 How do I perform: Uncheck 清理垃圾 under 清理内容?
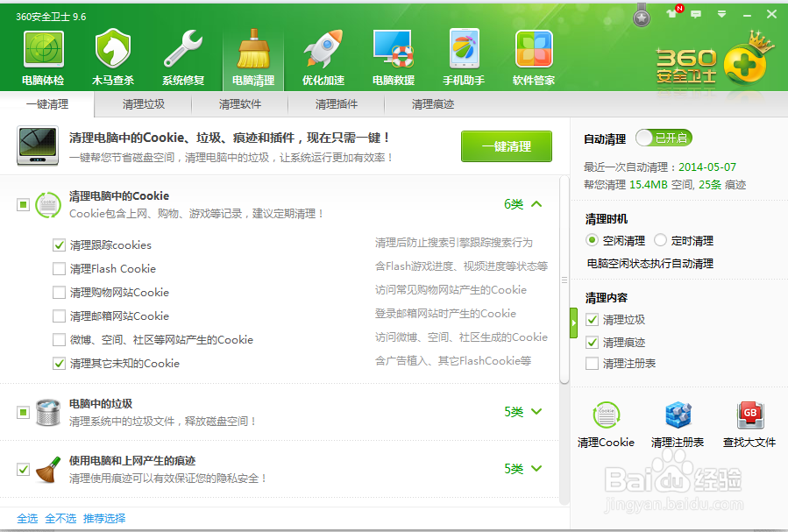coord(592,320)
